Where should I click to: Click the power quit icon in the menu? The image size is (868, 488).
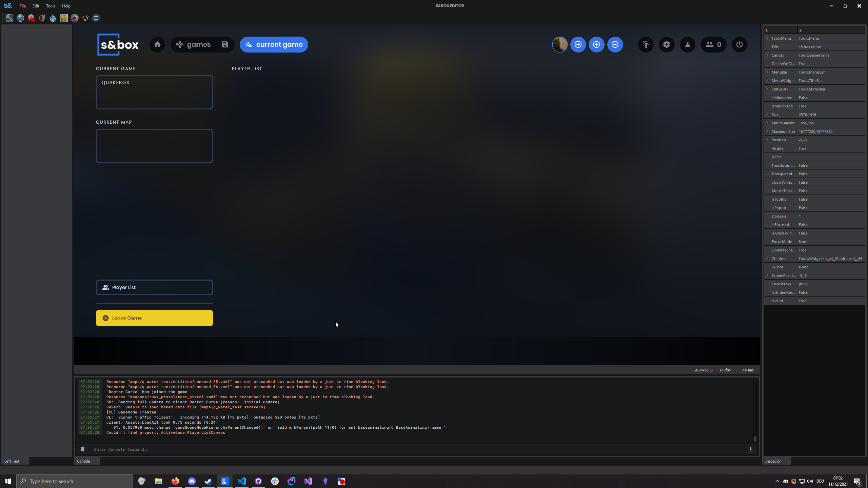pyautogui.click(x=739, y=44)
